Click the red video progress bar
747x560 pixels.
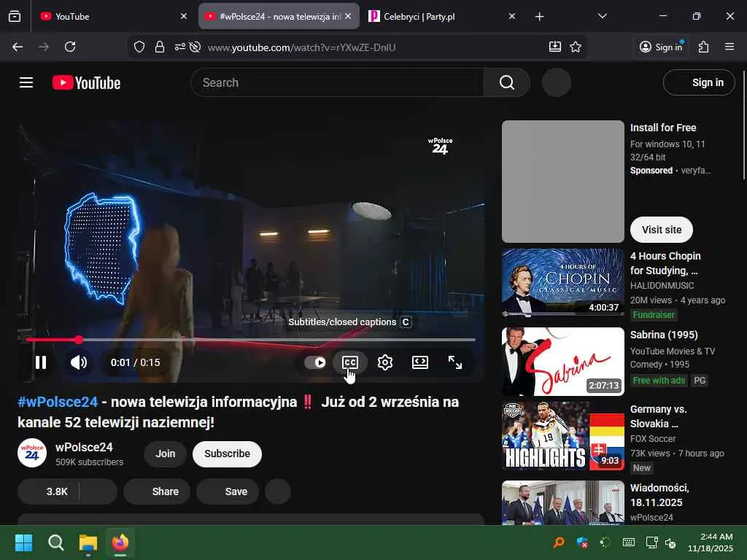251,340
